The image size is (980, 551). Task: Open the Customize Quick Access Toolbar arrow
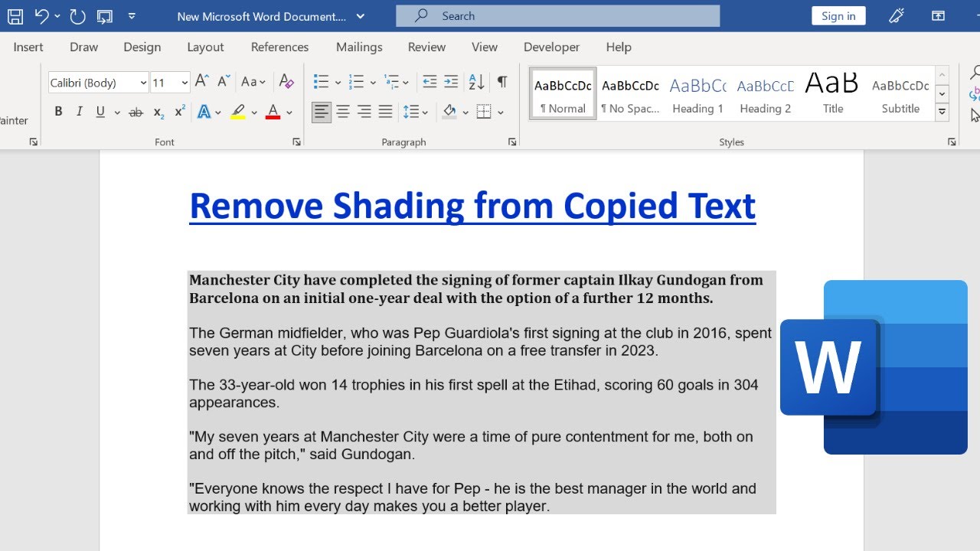coord(132,16)
